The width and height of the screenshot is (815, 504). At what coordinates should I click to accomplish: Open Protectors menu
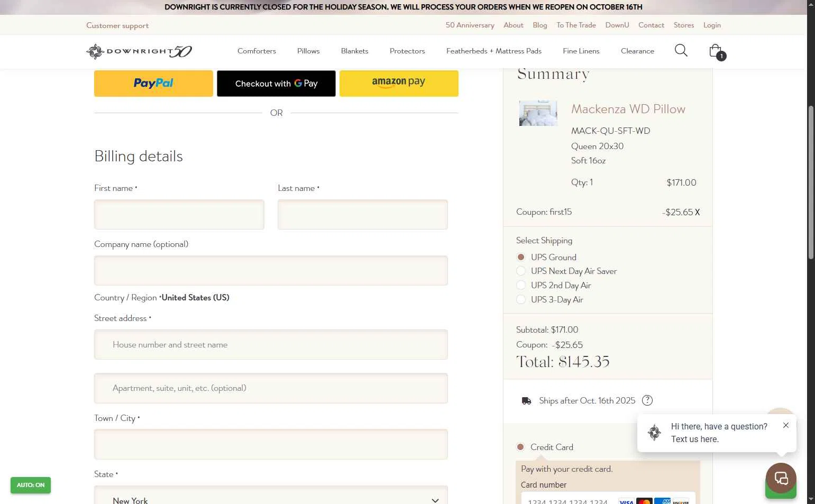point(407,51)
